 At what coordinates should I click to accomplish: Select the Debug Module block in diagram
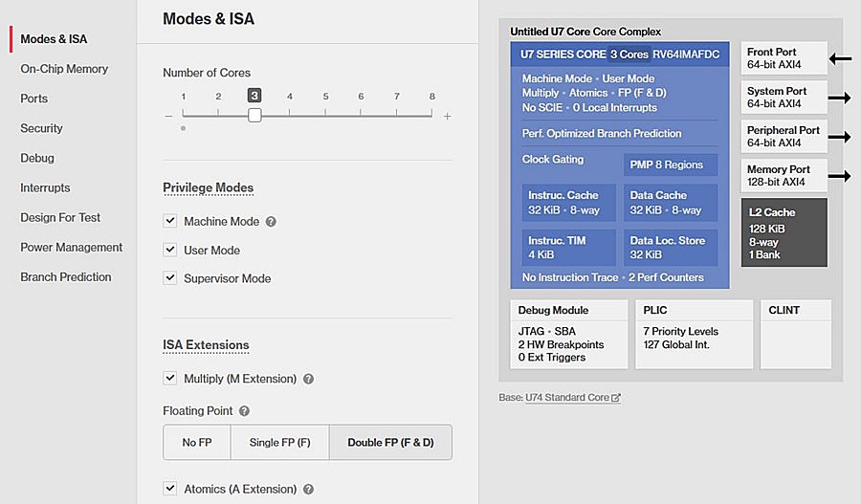tap(569, 334)
